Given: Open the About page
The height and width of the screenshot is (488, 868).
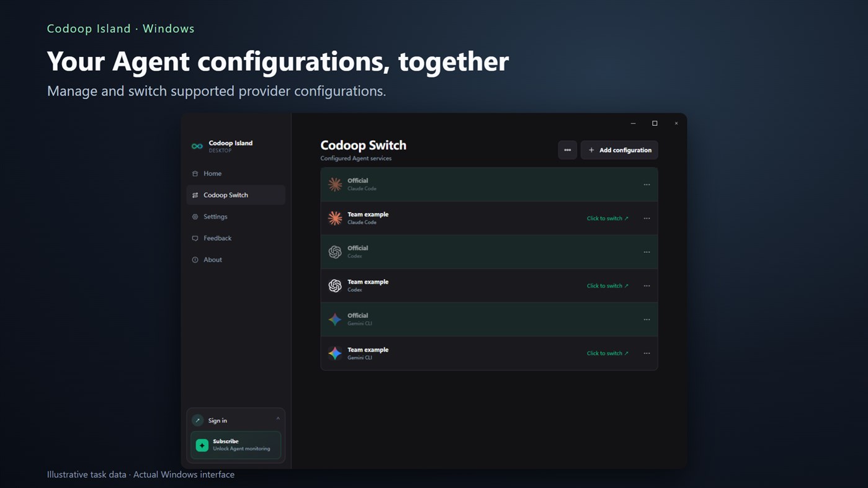Looking at the screenshot, I should click(x=236, y=260).
